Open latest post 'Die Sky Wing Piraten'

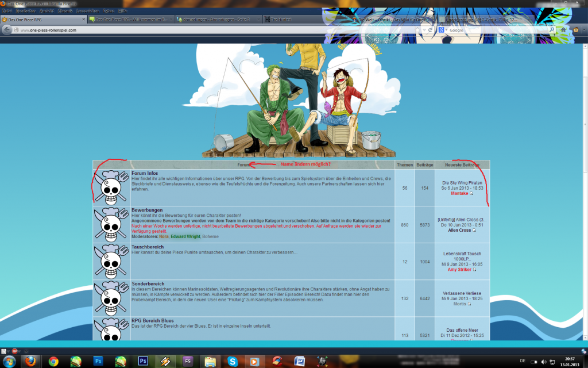tap(462, 183)
